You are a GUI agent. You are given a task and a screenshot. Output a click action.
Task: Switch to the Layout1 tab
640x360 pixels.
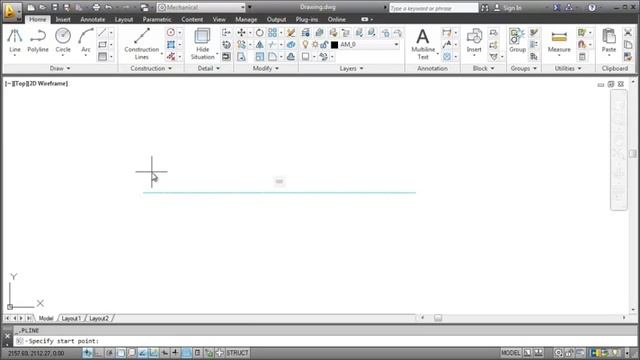click(71, 318)
